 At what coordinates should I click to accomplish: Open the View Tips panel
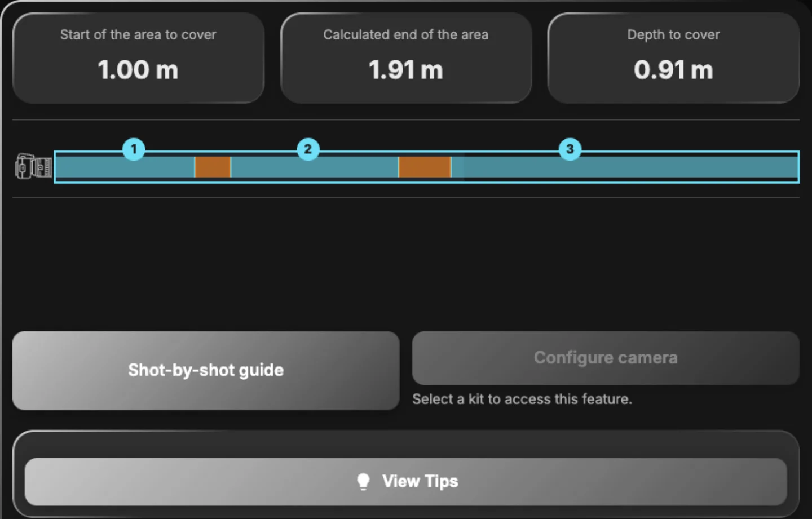(x=406, y=481)
